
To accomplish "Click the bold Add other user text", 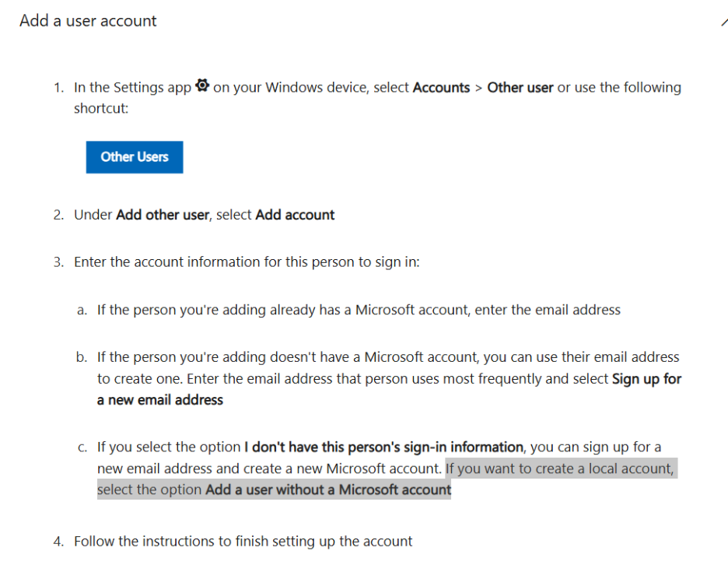I will tap(163, 215).
